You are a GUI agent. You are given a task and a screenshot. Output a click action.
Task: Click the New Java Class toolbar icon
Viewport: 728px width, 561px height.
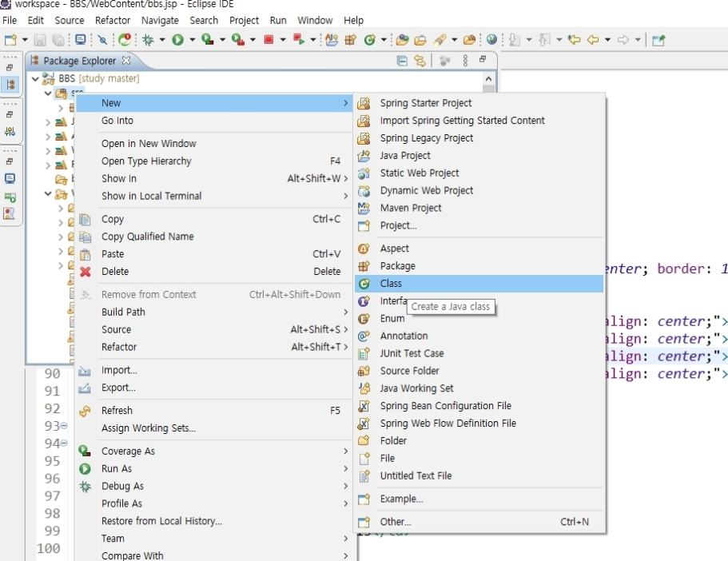tap(369, 40)
